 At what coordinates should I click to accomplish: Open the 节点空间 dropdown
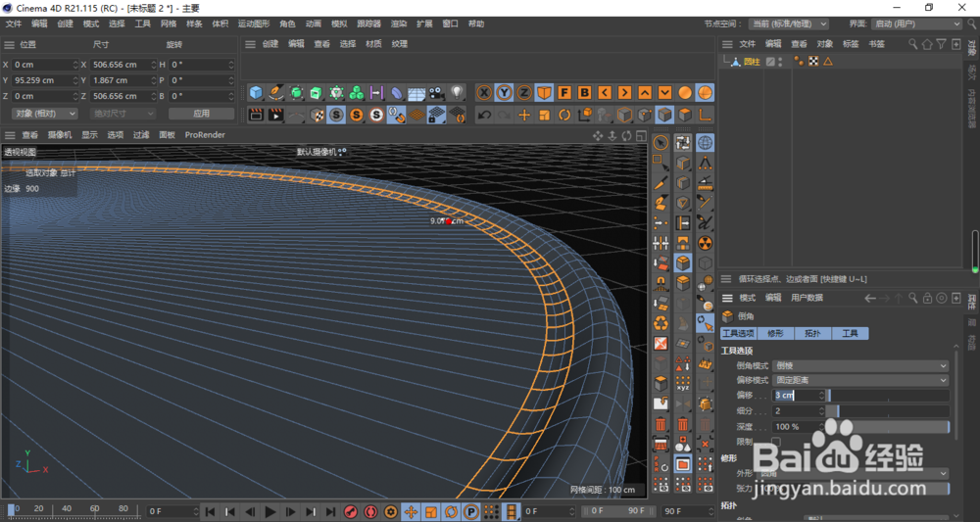(789, 24)
